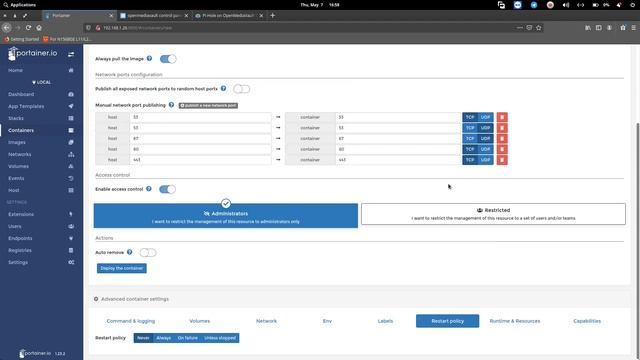Click help icon beside Publish all exposed ports
This screenshot has width=640, height=360.
click(223, 88)
